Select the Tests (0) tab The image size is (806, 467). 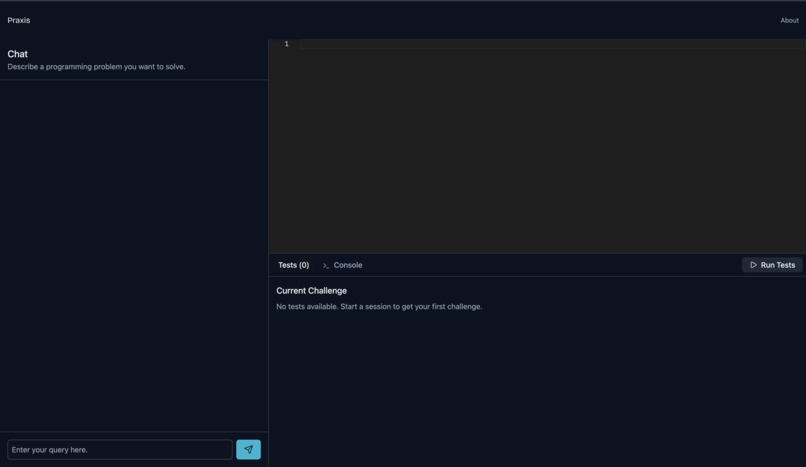tap(294, 265)
